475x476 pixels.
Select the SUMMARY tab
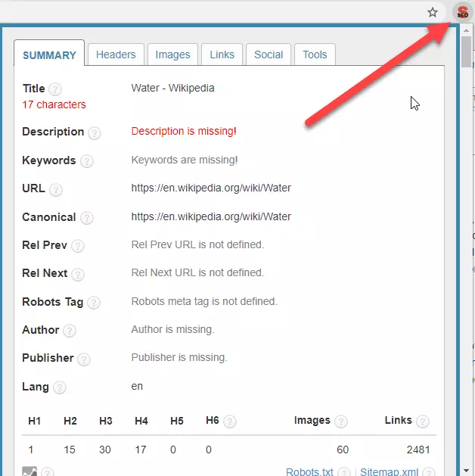click(49, 53)
